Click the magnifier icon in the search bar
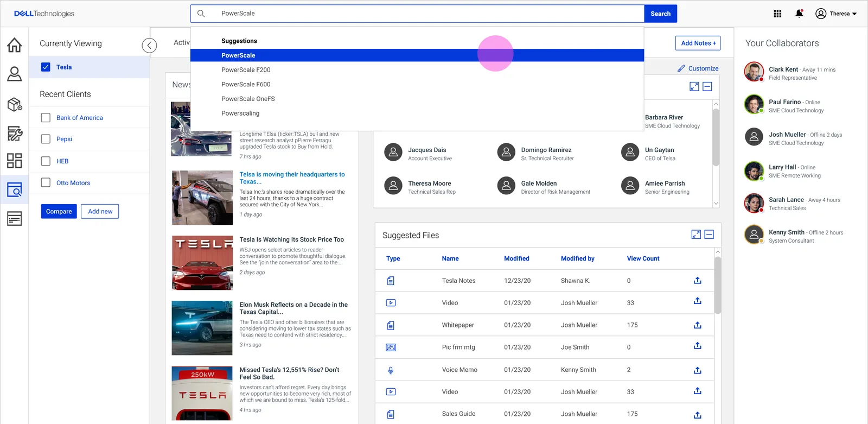Viewport: 868px width, 424px height. click(x=201, y=14)
